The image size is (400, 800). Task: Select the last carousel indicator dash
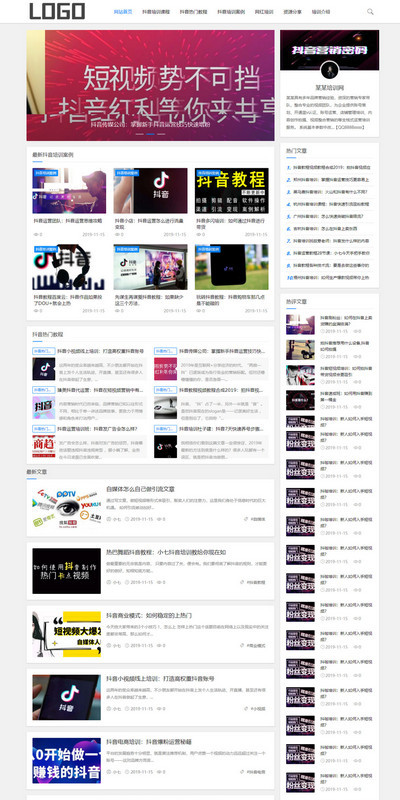161,134
